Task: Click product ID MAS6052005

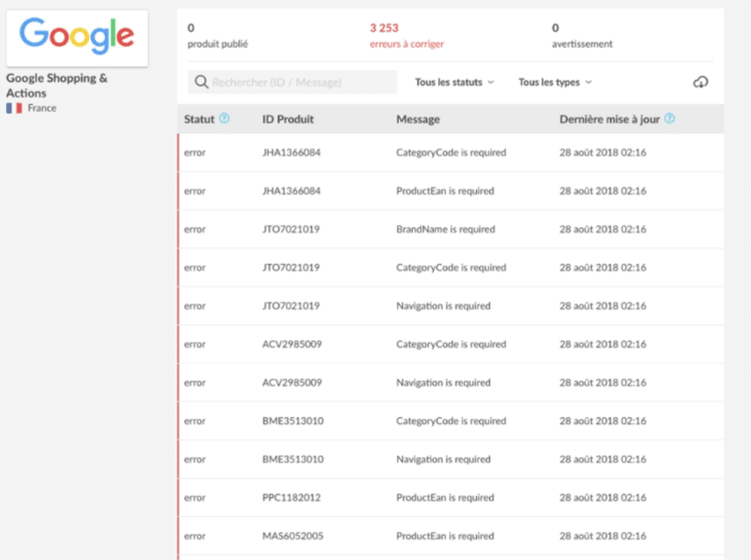Action: (x=293, y=536)
